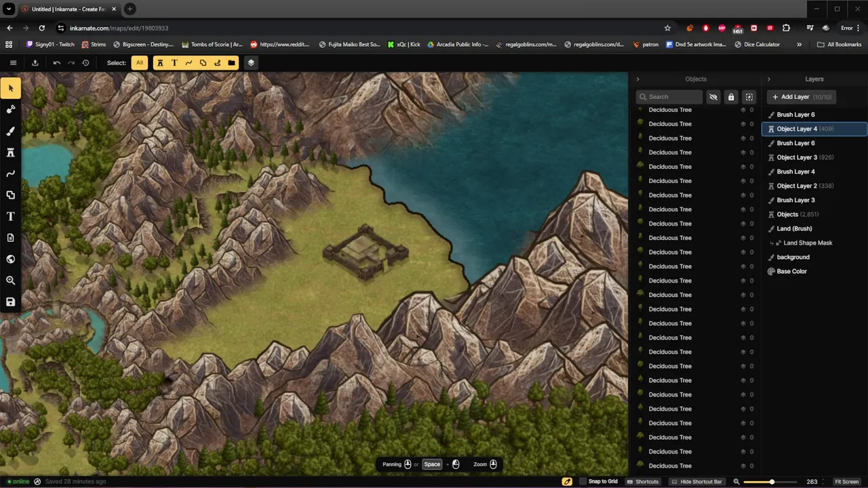Select the arrow Select tool

(x=10, y=88)
